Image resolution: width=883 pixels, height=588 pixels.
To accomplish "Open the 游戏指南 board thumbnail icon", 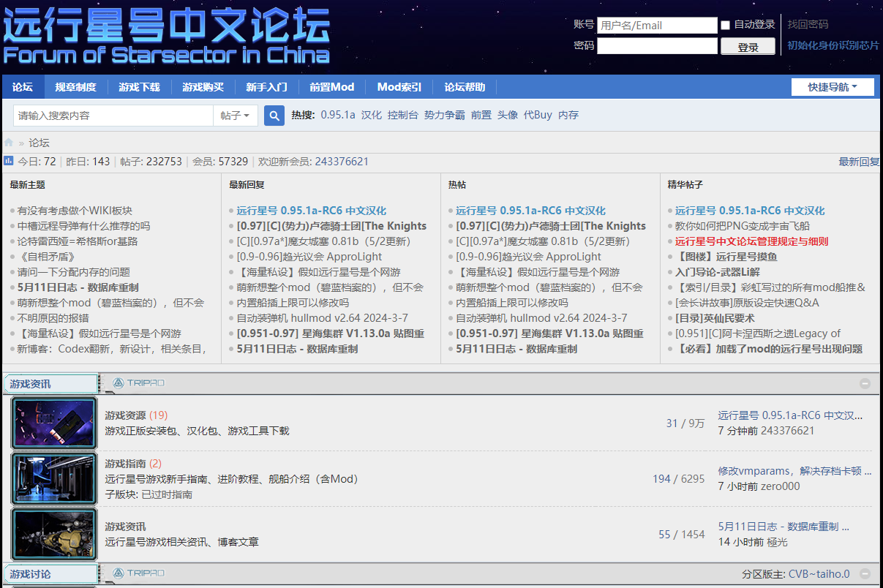I will pos(54,478).
